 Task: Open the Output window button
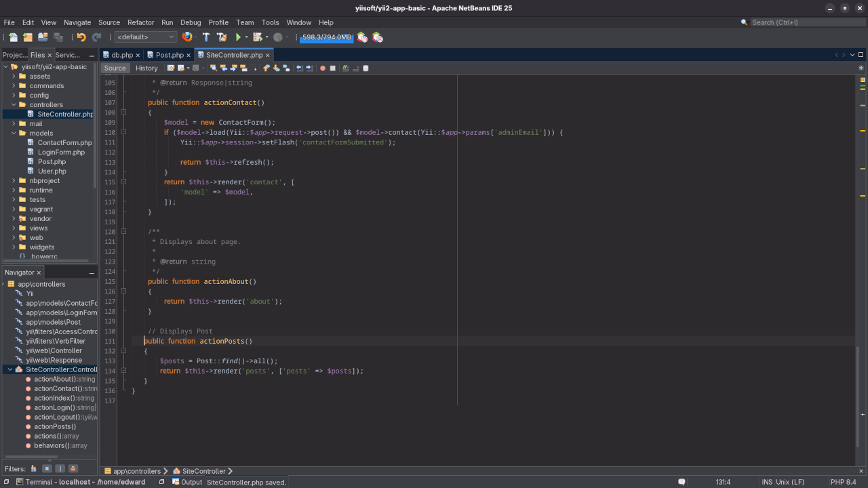(x=186, y=482)
